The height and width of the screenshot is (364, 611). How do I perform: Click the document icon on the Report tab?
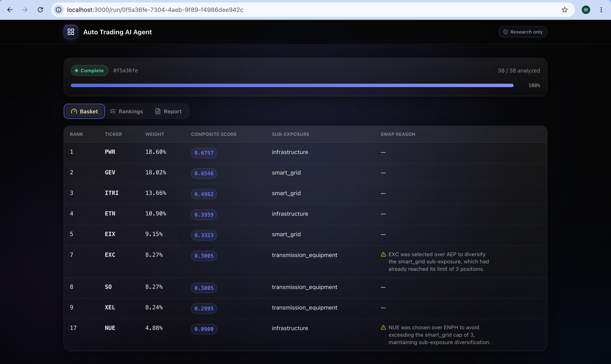click(x=158, y=111)
